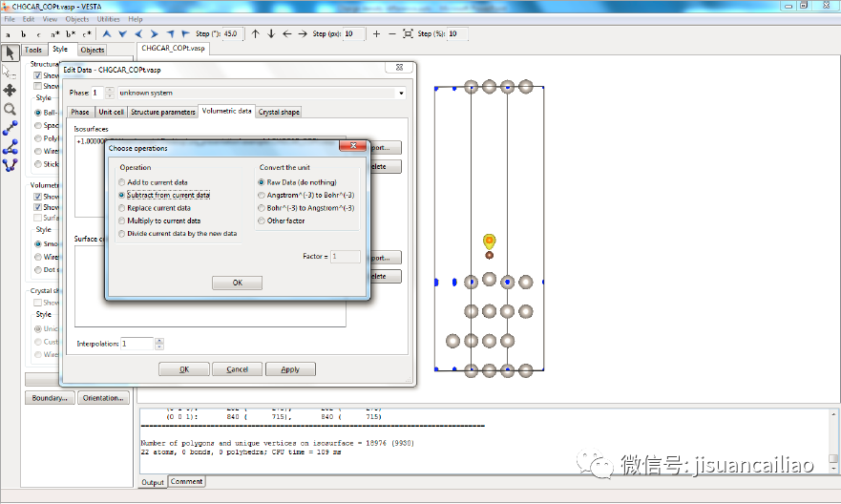The height and width of the screenshot is (504, 841).
Task: Open the Utilities menu
Action: (108, 19)
